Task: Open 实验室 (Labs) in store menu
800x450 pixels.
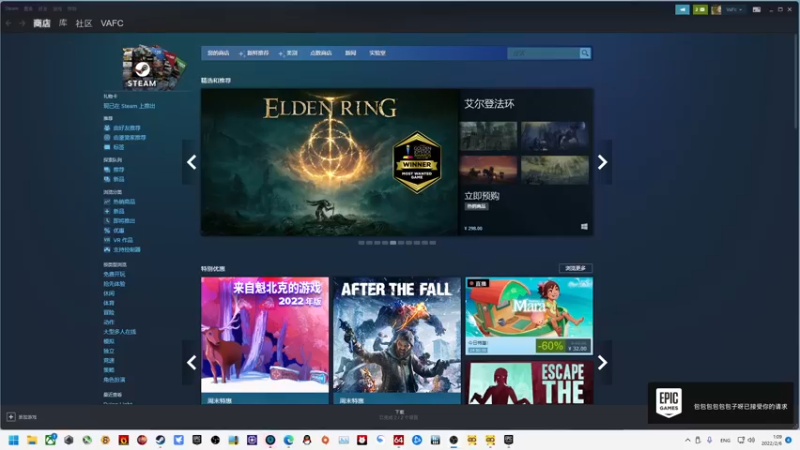Action: (378, 53)
